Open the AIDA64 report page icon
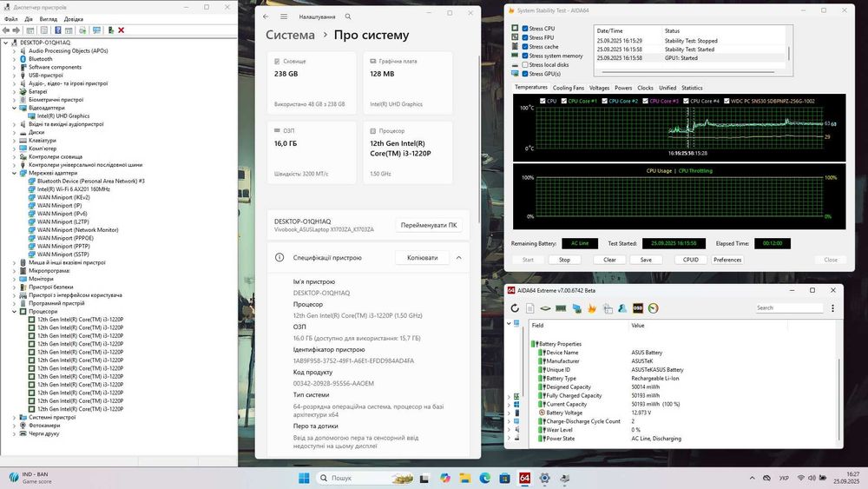868x489 pixels. tap(529, 308)
